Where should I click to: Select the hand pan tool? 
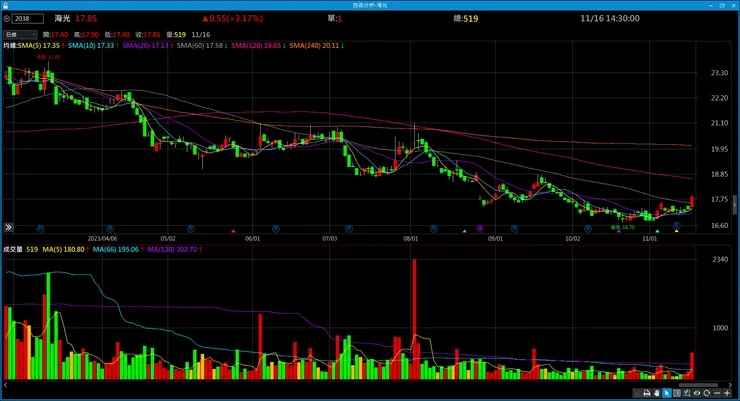point(656,393)
